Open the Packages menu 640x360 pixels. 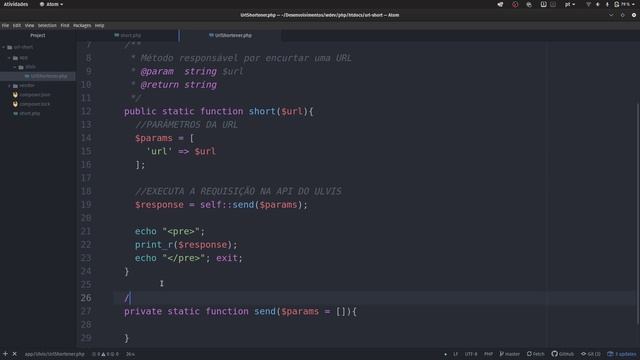(x=82, y=25)
